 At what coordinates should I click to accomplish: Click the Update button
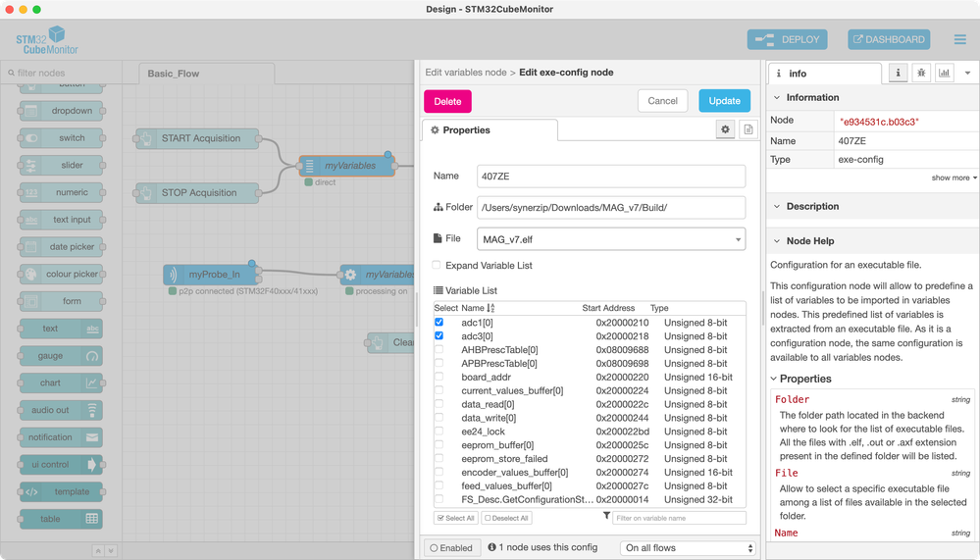click(x=724, y=101)
